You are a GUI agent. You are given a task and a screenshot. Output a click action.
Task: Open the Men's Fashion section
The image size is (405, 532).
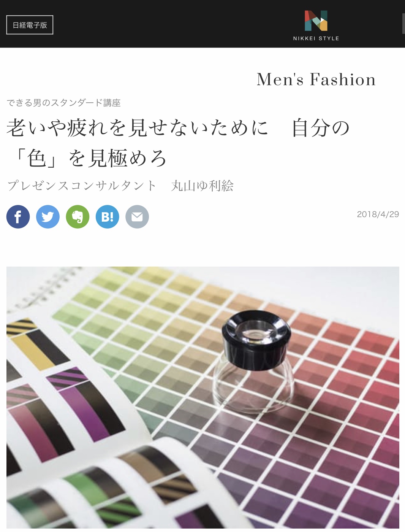pos(316,79)
